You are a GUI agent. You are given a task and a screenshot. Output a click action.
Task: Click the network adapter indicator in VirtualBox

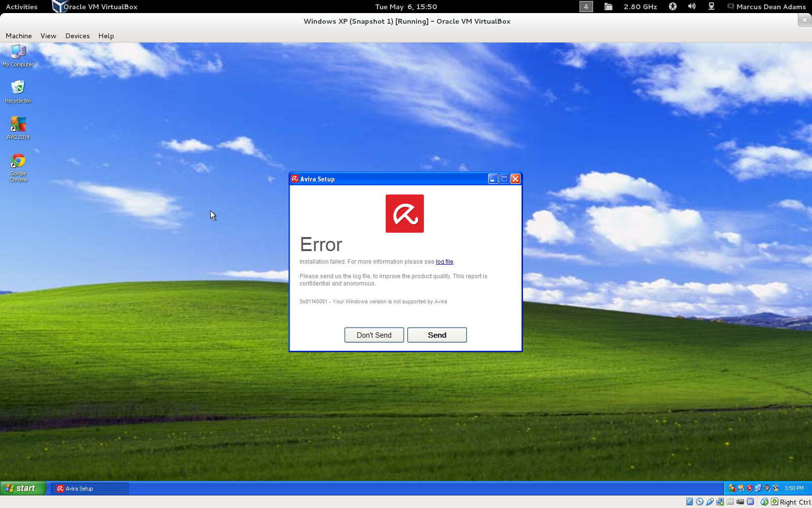[x=720, y=502]
